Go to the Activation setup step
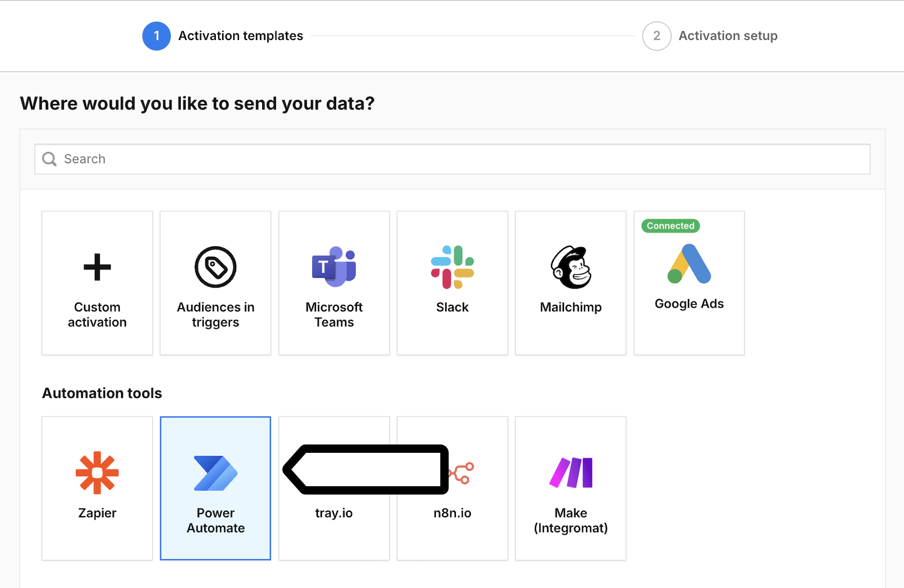Screen dimensions: 904x588 click(728, 36)
